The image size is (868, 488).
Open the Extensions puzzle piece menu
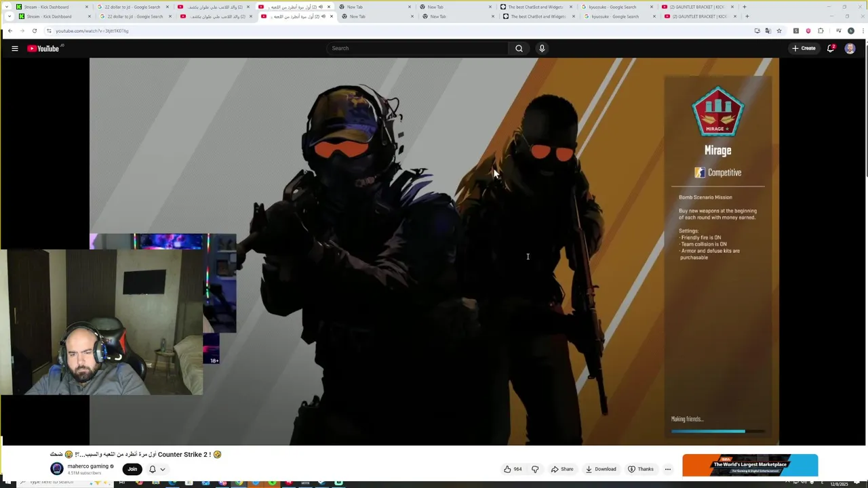pos(821,30)
